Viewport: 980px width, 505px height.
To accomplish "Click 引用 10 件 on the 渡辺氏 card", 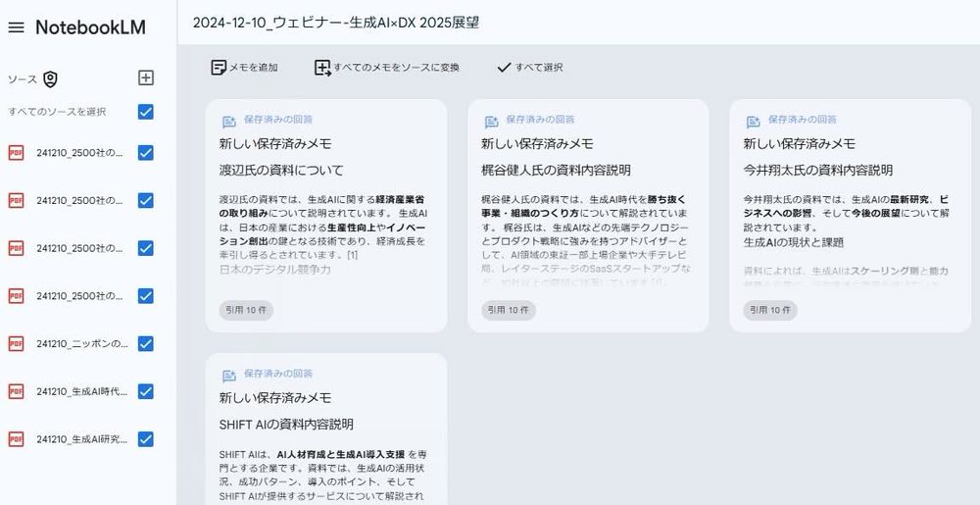I will coord(246,310).
